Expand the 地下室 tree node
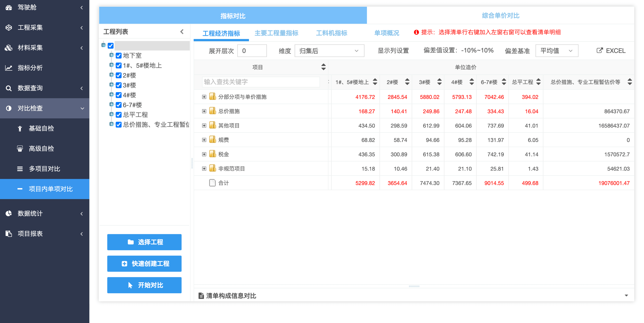Viewport: 644px width, 323px height. [111, 55]
